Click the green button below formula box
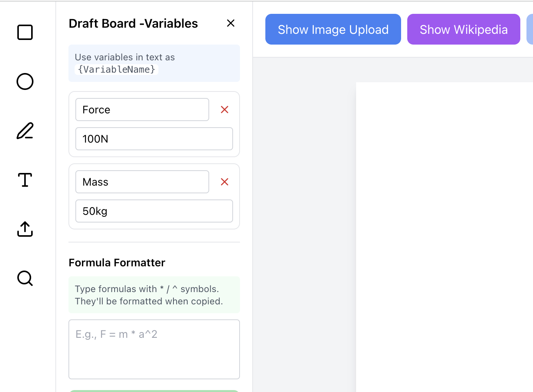 tap(154, 390)
